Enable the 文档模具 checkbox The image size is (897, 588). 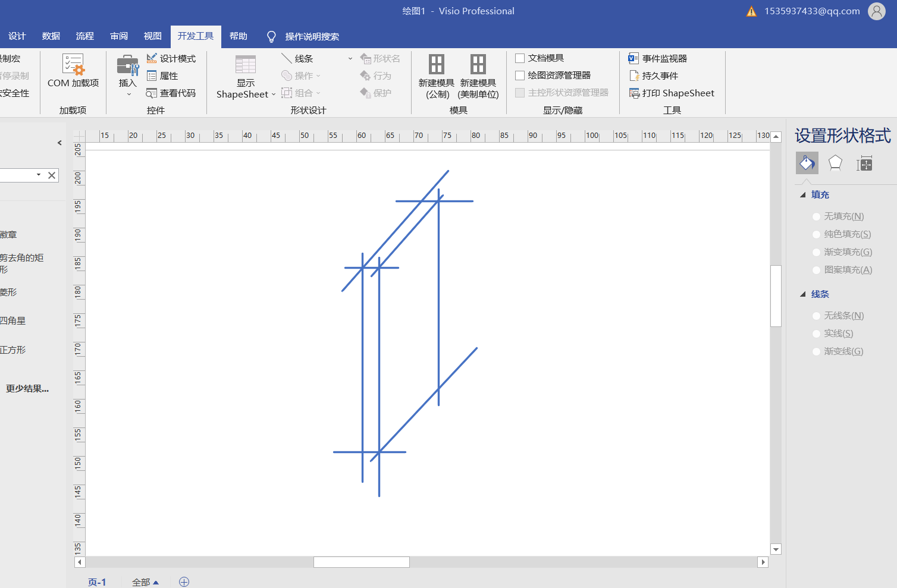519,58
